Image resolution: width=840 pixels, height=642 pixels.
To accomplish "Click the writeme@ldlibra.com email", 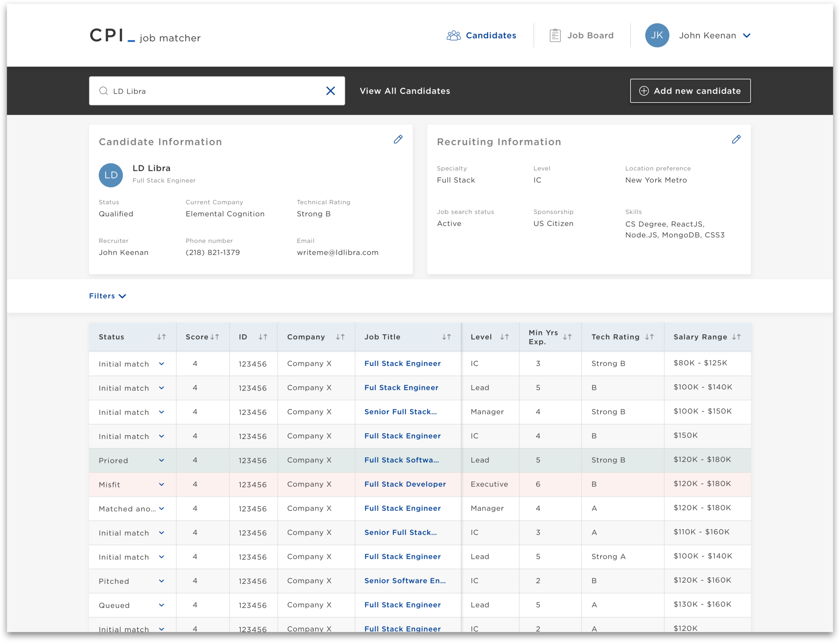I will (337, 253).
